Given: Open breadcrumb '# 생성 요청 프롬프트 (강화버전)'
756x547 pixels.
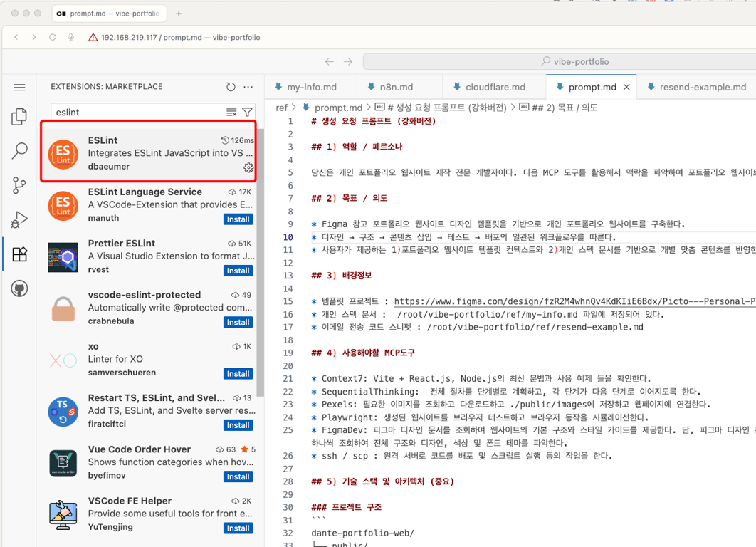Looking at the screenshot, I should click(x=441, y=108).
